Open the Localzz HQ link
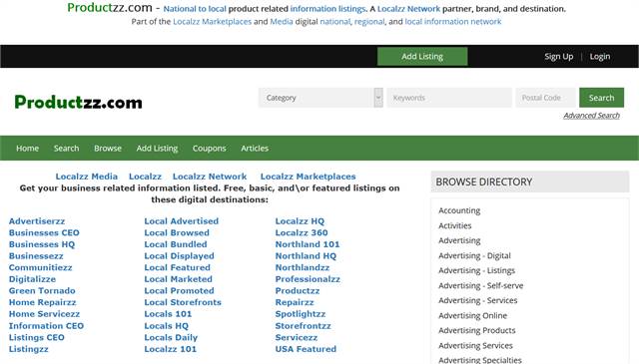Image resolution: width=639 pixels, height=364 pixels. pos(300,221)
